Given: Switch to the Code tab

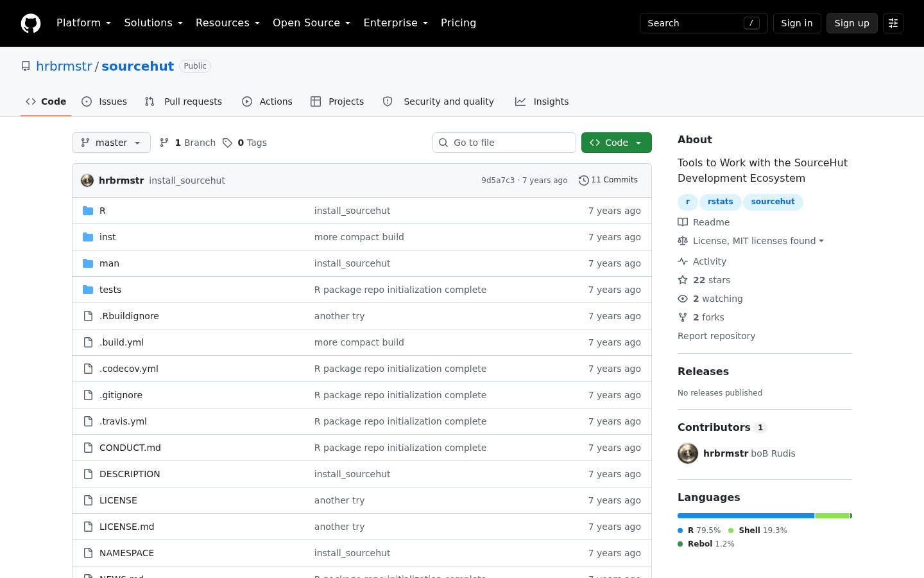Looking at the screenshot, I should [x=46, y=101].
